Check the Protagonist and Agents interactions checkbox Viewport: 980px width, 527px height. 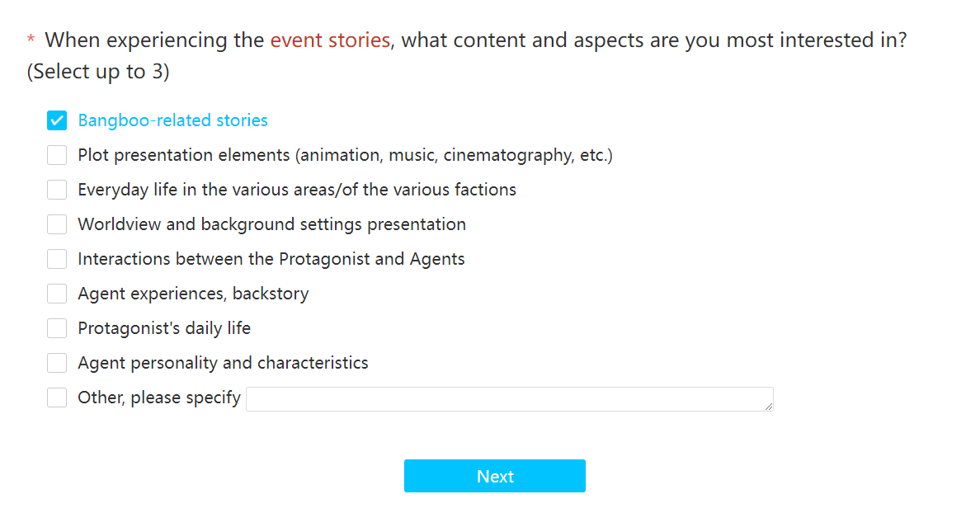pyautogui.click(x=57, y=259)
